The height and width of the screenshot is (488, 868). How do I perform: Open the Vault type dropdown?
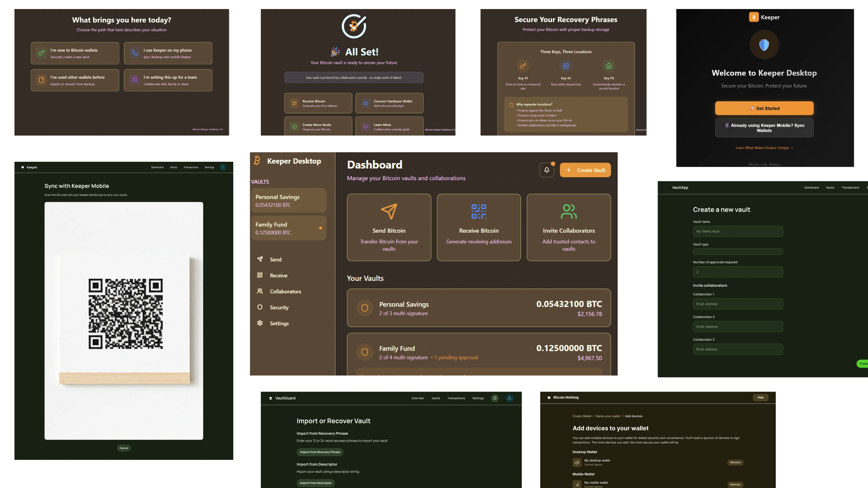click(x=738, y=252)
